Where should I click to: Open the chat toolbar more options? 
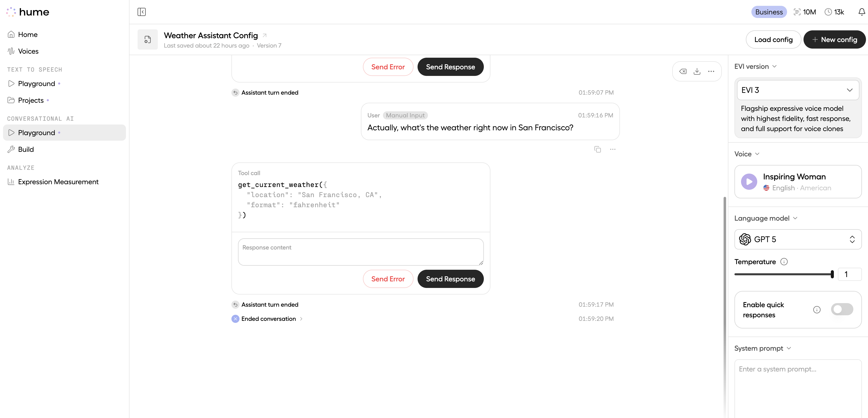tap(711, 71)
